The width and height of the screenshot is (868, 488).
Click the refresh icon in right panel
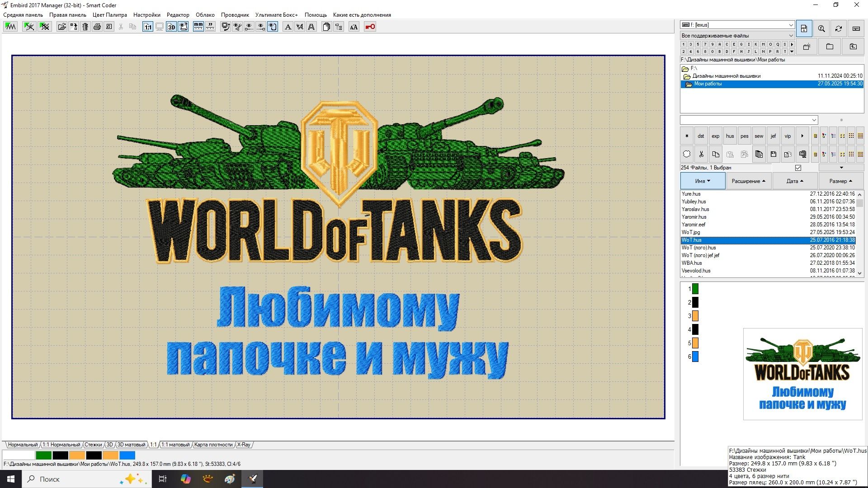pos(839,28)
